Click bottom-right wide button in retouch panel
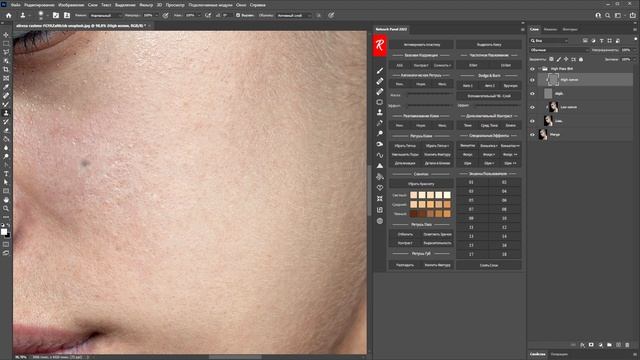 [x=489, y=265]
